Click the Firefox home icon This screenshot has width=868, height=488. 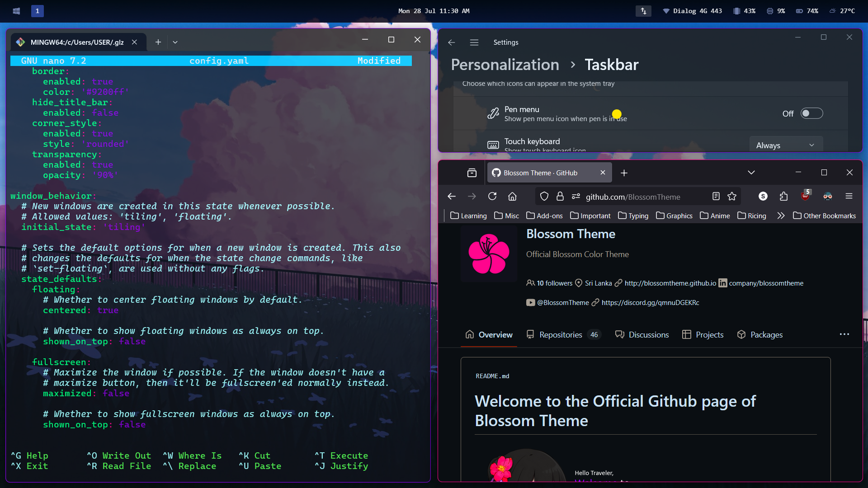(x=512, y=196)
